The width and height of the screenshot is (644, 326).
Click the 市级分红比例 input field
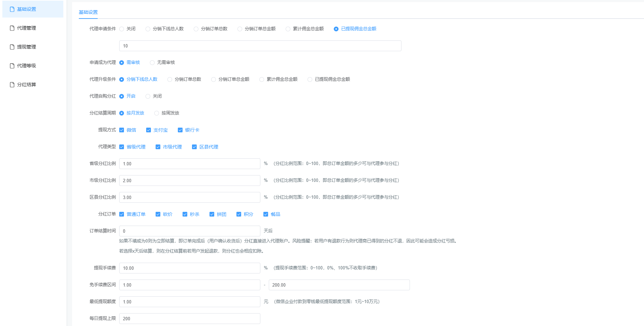[190, 181]
